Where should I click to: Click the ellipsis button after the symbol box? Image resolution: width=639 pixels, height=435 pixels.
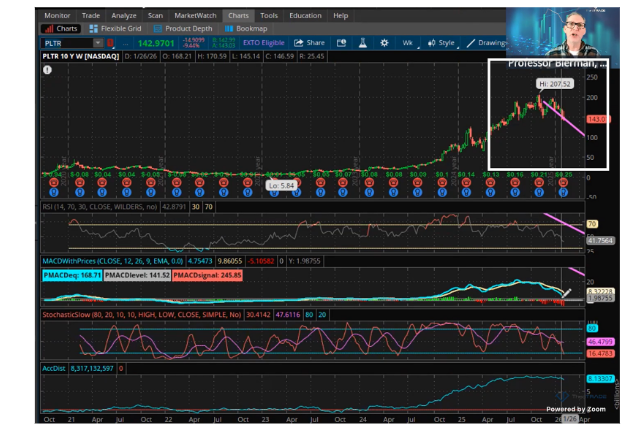125,43
